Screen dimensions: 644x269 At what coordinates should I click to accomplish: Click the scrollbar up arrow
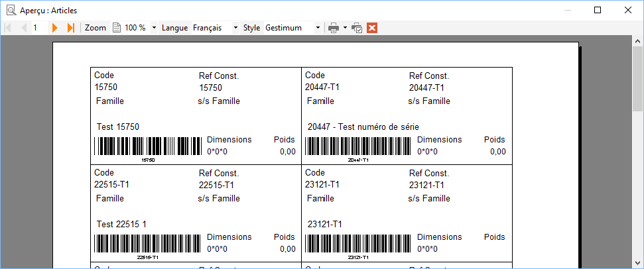[638, 40]
